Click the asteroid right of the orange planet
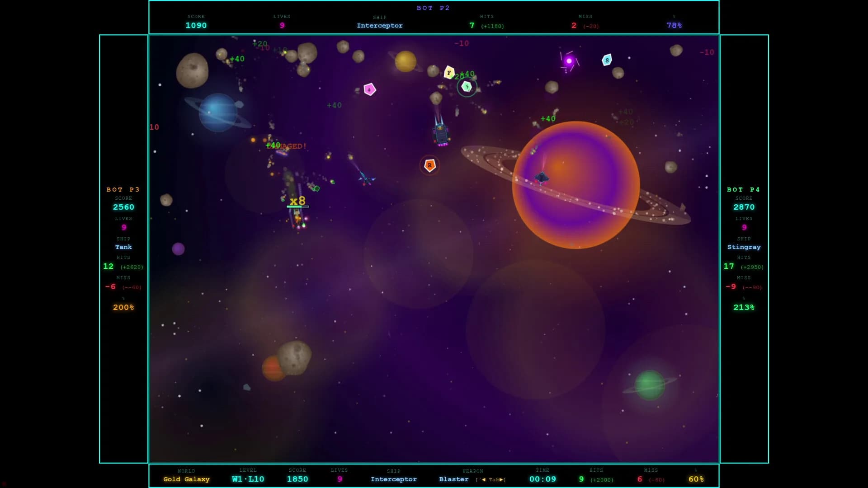The image size is (868, 488). (671, 167)
